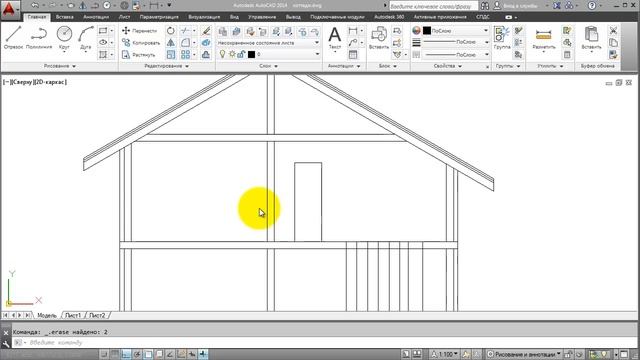Image resolution: width=640 pixels, height=360 pixels.
Task: Select the Array tool icon
Action: 185,54
